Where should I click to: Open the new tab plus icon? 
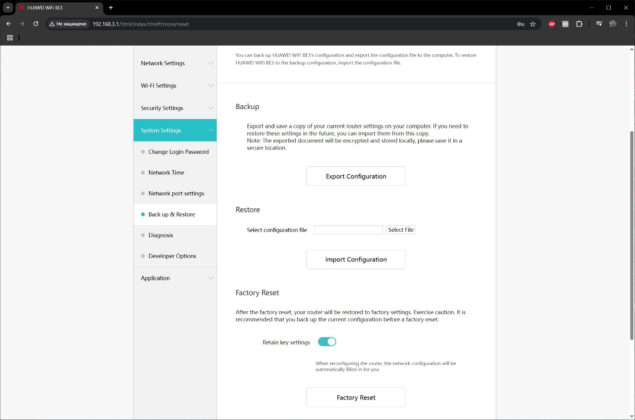pos(111,7)
